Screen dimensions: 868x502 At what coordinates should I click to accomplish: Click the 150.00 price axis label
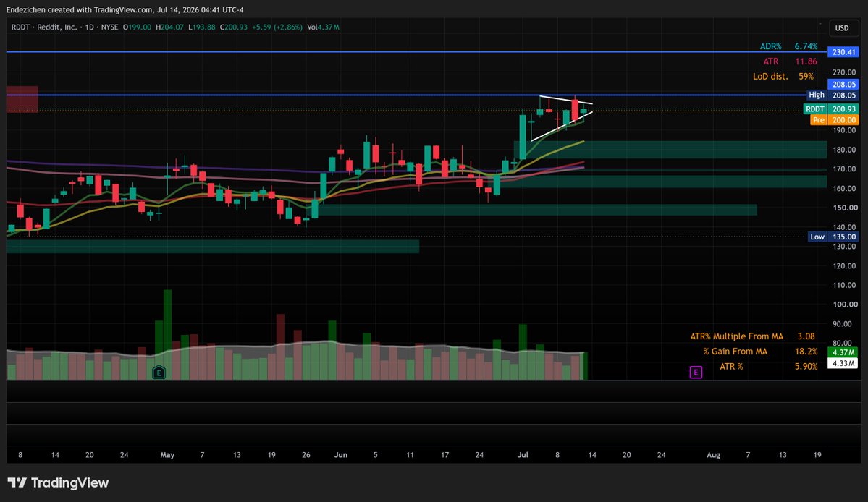[845, 208]
